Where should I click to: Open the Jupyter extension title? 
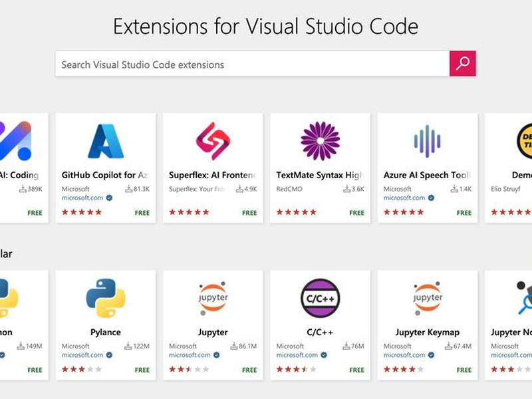pyautogui.click(x=213, y=332)
